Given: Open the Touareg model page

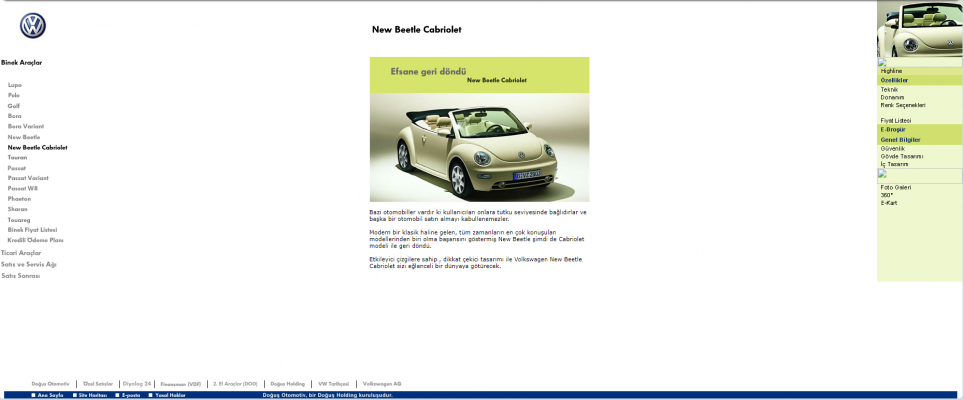Looking at the screenshot, I should tap(19, 220).
